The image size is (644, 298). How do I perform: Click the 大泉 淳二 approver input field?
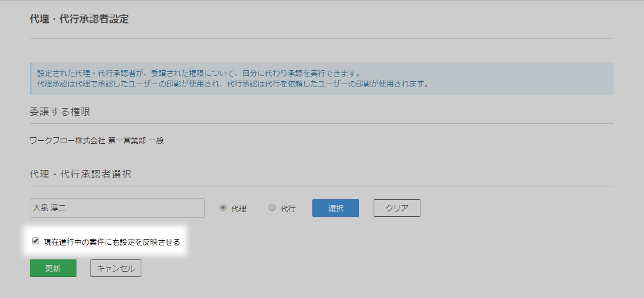[117, 208]
